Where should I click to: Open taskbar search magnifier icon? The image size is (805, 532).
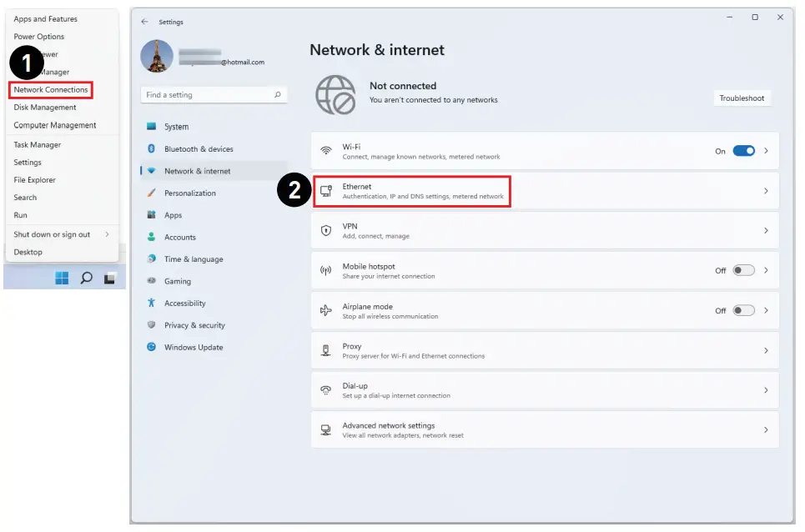point(86,279)
